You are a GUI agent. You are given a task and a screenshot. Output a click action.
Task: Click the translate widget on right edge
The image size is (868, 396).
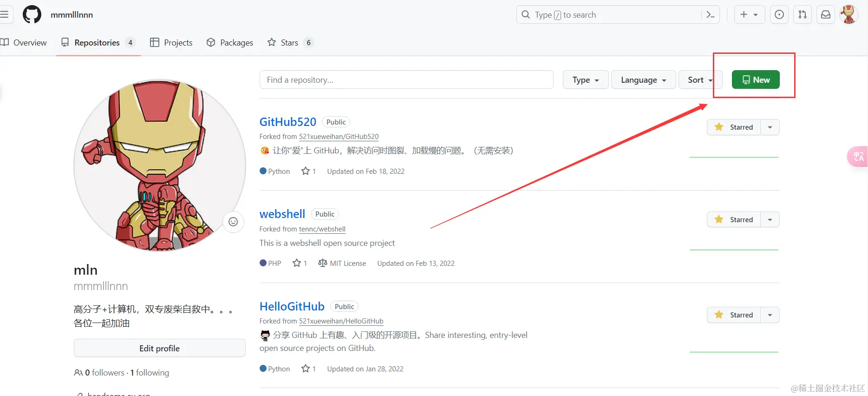tap(858, 157)
